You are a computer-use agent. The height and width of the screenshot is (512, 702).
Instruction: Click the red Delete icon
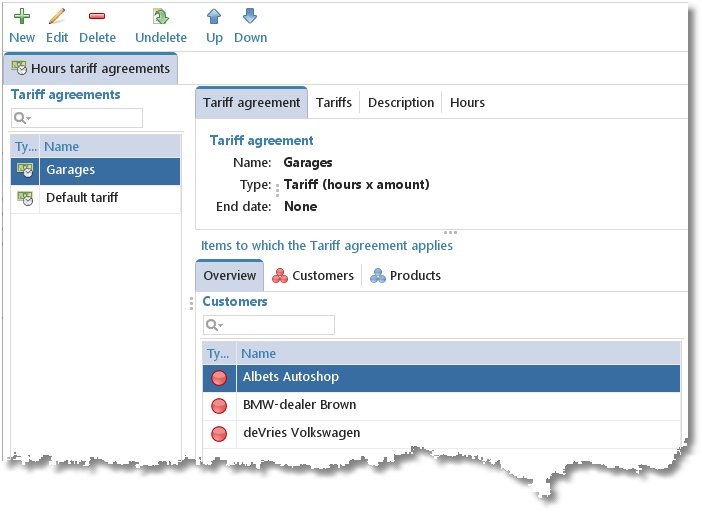tap(97, 17)
